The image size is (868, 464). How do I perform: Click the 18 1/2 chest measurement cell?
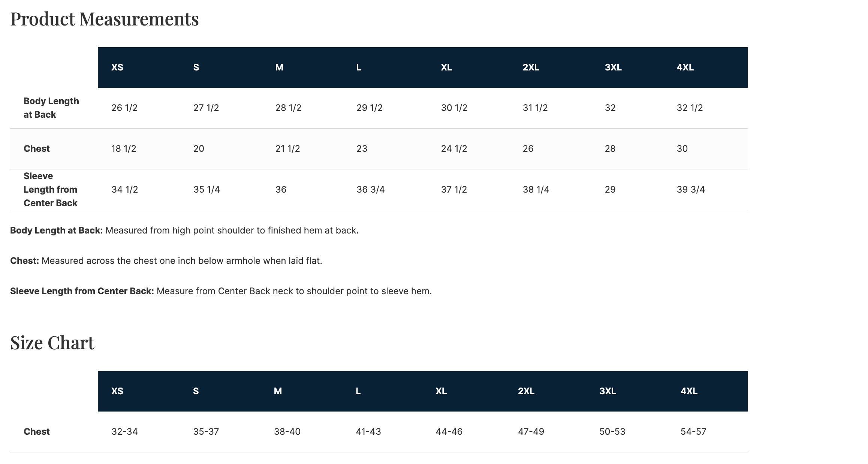pos(124,149)
